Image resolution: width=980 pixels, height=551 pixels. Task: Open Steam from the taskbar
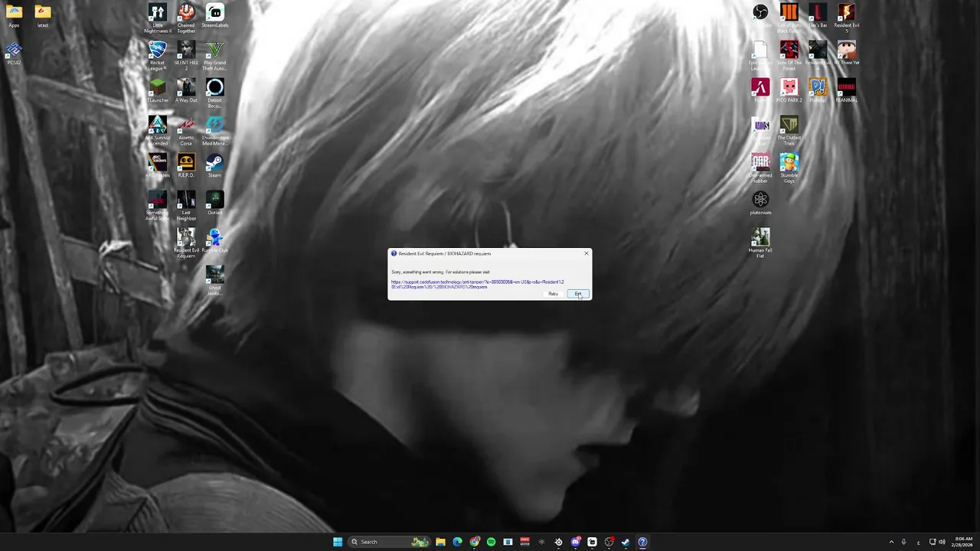click(x=626, y=542)
